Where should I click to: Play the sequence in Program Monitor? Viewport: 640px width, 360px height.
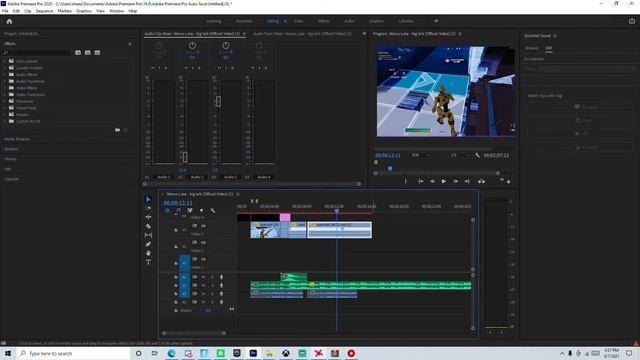point(444,181)
